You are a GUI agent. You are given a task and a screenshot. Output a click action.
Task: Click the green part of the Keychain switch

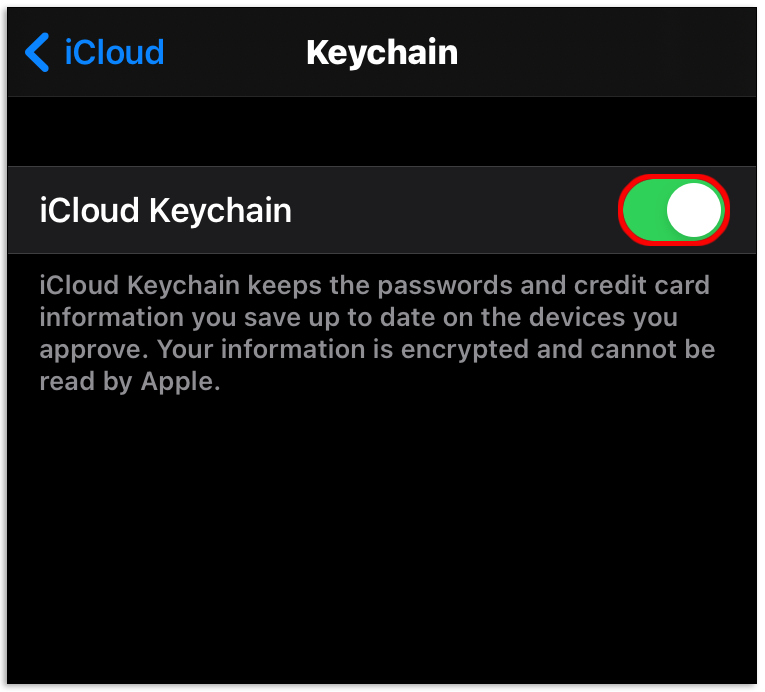point(645,210)
